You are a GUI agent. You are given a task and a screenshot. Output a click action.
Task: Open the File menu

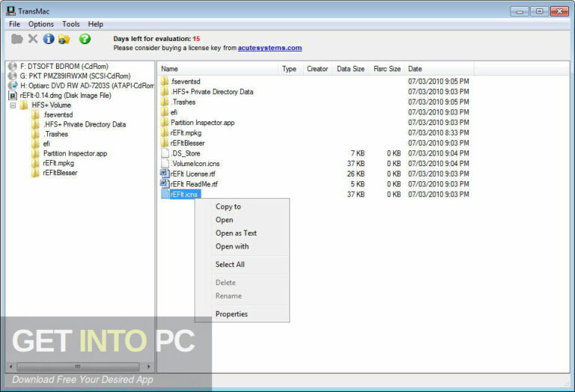pyautogui.click(x=15, y=24)
